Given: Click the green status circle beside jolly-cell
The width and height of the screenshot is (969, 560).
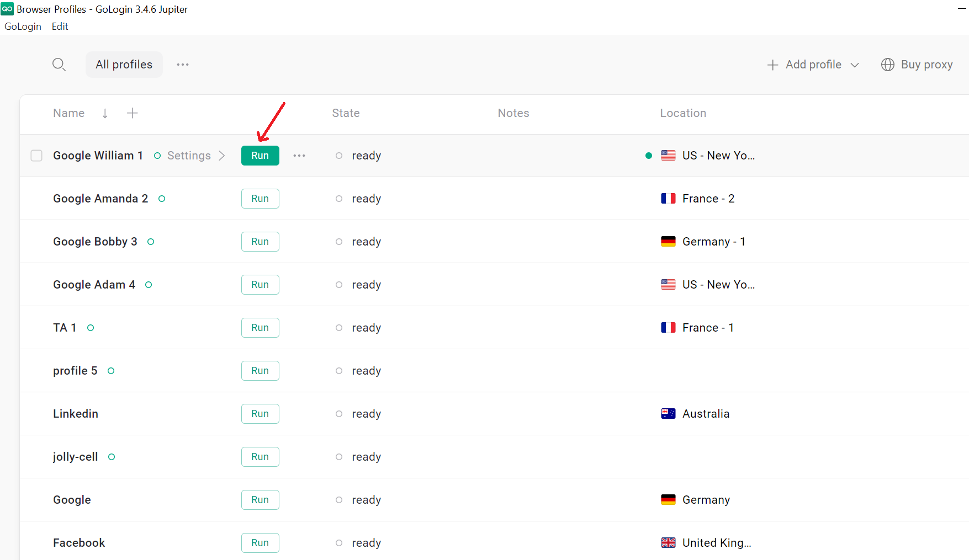Looking at the screenshot, I should [112, 457].
